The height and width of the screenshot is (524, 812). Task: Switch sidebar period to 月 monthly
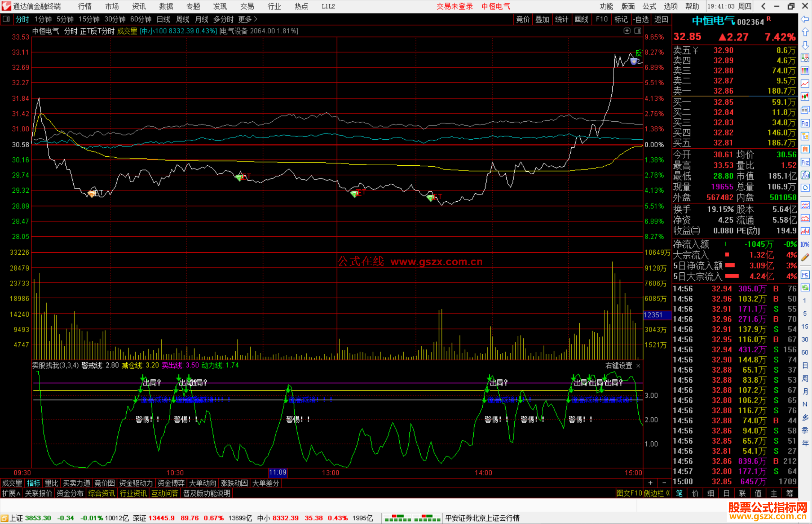click(x=805, y=391)
